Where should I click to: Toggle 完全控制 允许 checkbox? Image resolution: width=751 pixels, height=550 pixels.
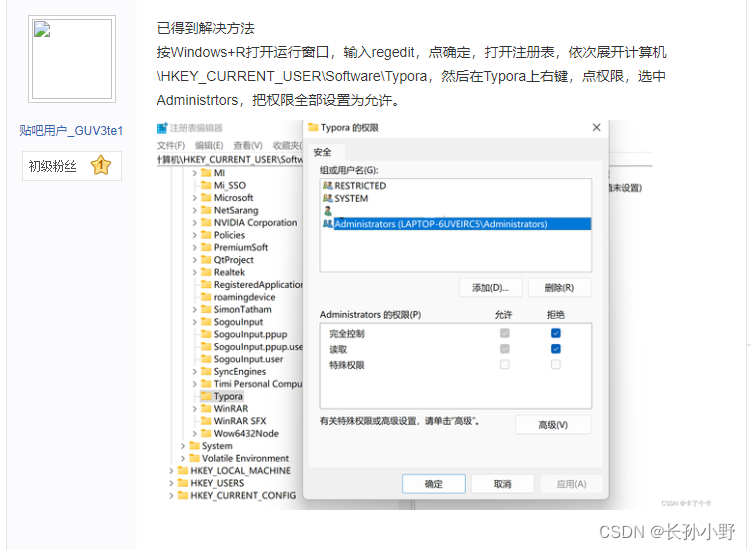tap(505, 333)
